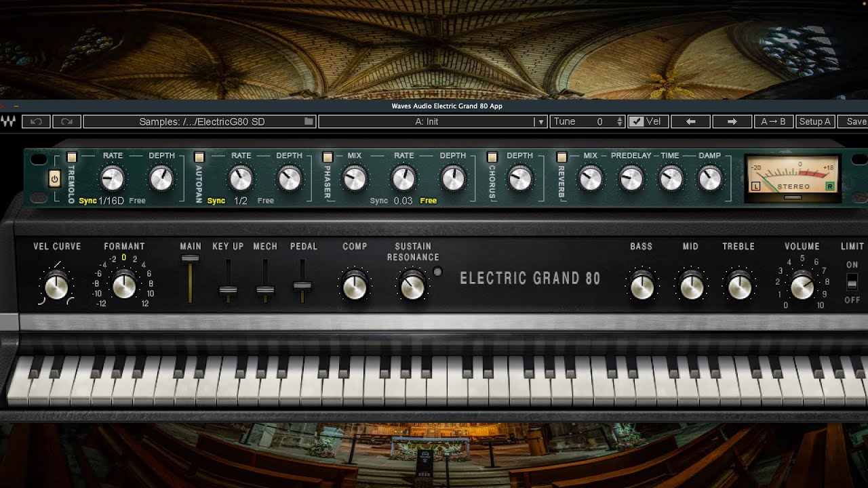Screen dimensions: 868x488
Task: Click the Tremolo Depth knob
Action: point(161,179)
